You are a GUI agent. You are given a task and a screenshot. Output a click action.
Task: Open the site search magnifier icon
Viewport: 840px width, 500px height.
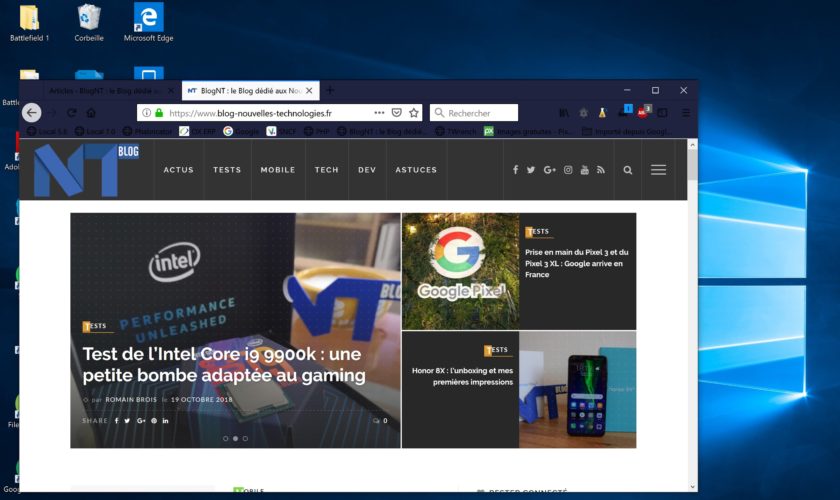pyautogui.click(x=628, y=170)
